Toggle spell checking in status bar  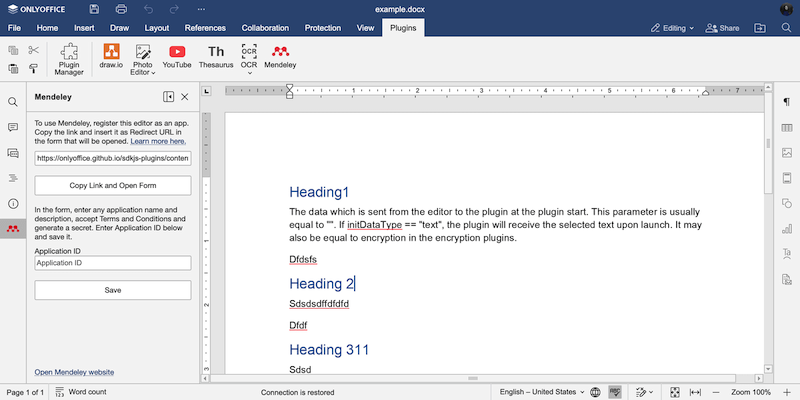point(616,392)
